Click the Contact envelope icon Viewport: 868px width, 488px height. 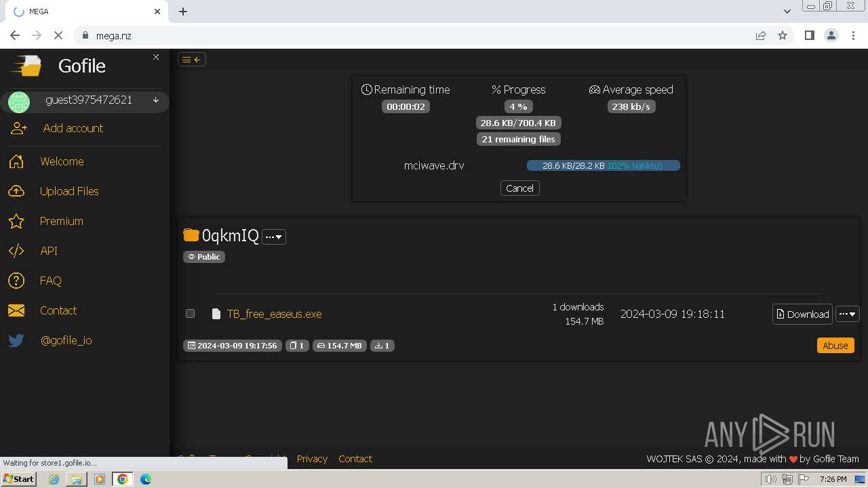(x=16, y=310)
